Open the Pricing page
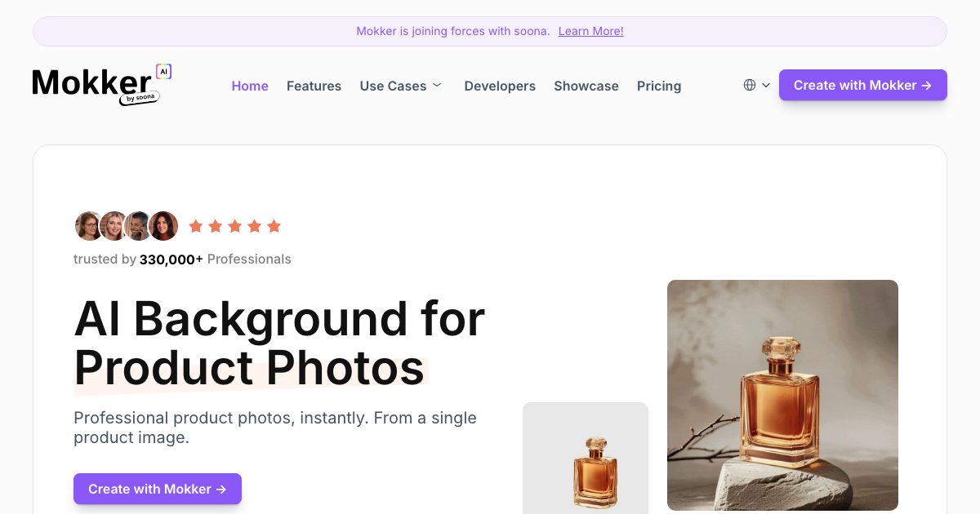980x514 pixels. click(659, 86)
